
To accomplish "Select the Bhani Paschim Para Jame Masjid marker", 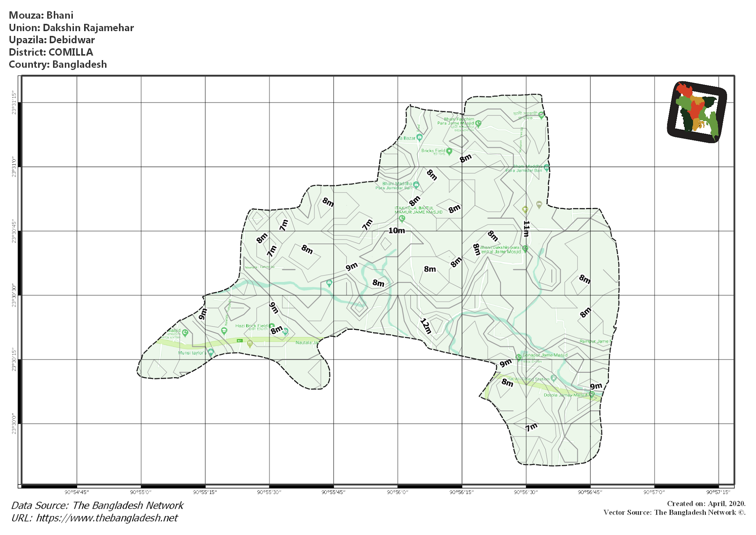I will tap(478, 123).
